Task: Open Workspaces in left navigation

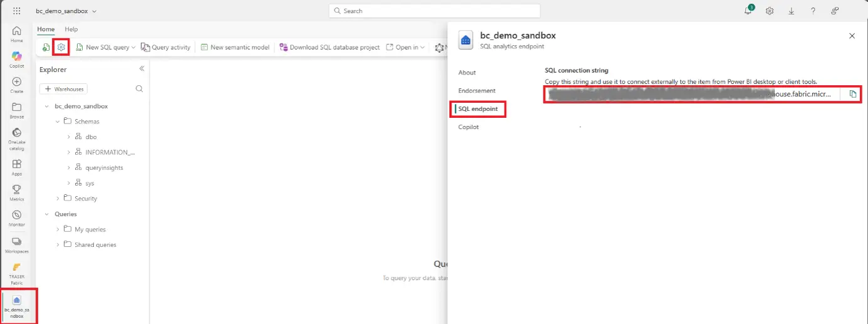Action: point(17,245)
